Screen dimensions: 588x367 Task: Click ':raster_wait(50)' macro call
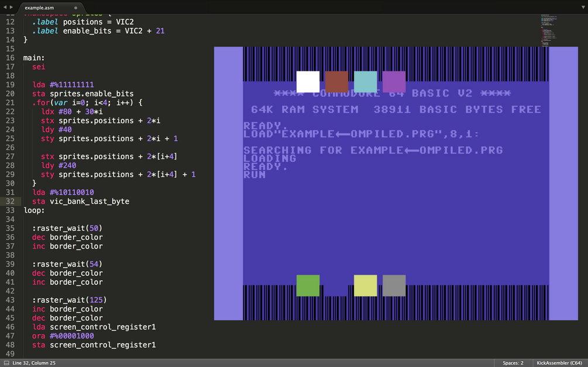tap(67, 228)
